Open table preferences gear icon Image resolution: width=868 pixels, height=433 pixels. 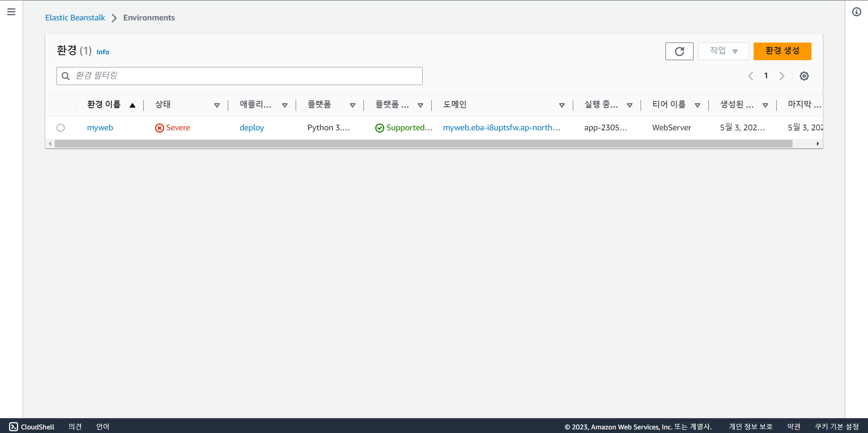tap(804, 76)
